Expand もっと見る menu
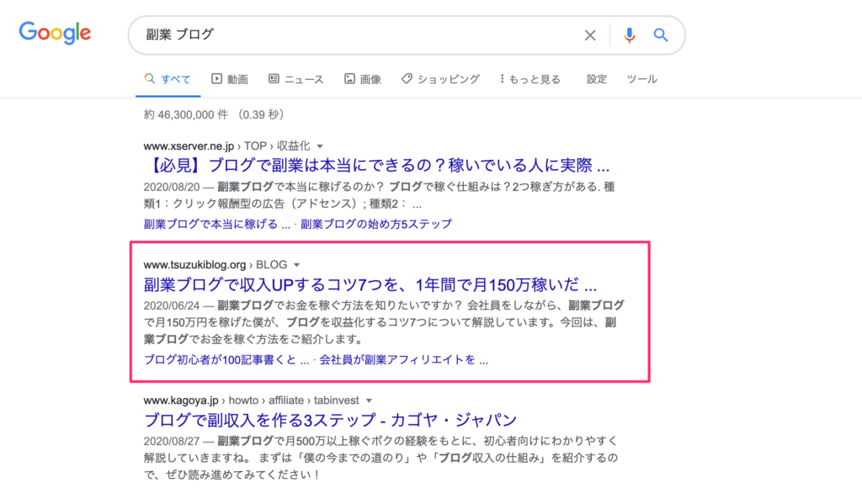The height and width of the screenshot is (504, 862). pos(530,79)
